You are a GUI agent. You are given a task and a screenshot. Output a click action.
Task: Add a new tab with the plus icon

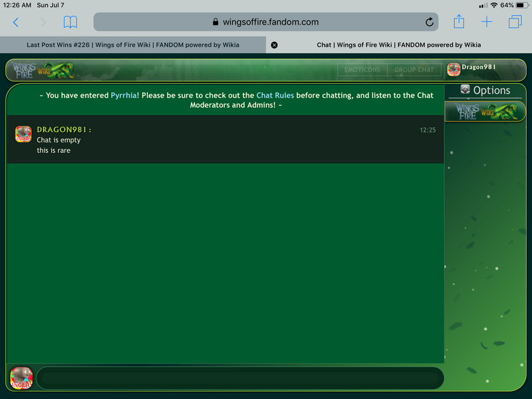(487, 22)
